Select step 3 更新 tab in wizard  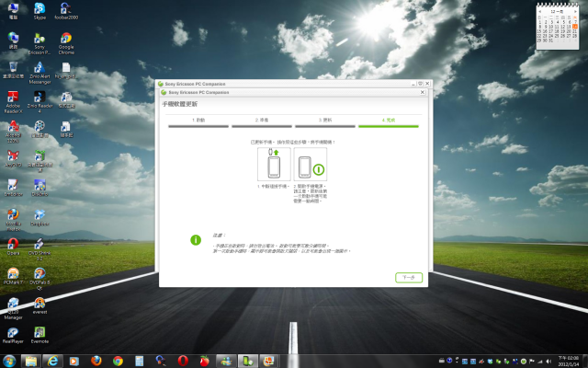pyautogui.click(x=325, y=122)
